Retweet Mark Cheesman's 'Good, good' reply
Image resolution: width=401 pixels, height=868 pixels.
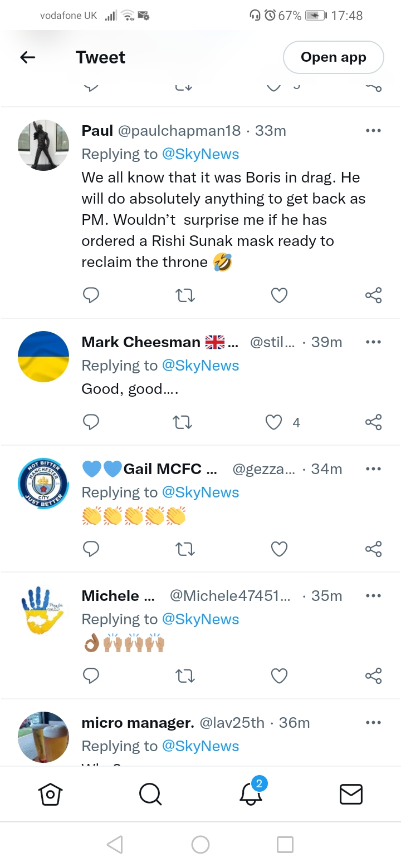[x=185, y=422]
